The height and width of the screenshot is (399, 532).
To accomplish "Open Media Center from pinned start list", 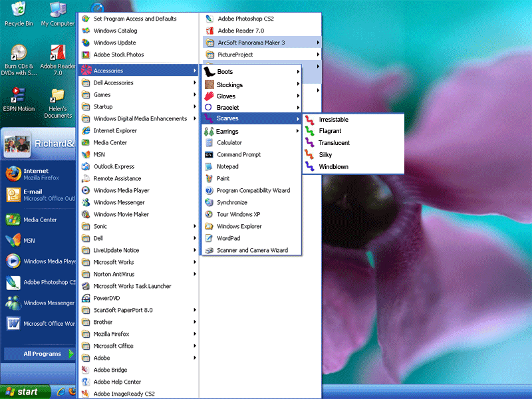I will [x=40, y=220].
